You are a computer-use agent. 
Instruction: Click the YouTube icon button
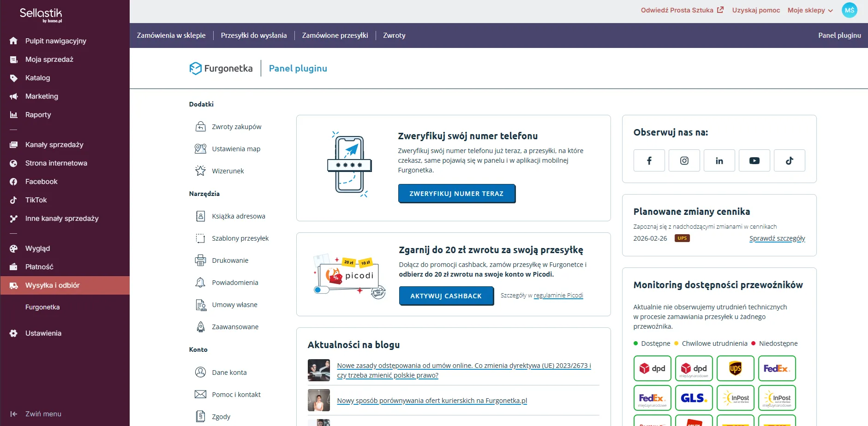[754, 160]
